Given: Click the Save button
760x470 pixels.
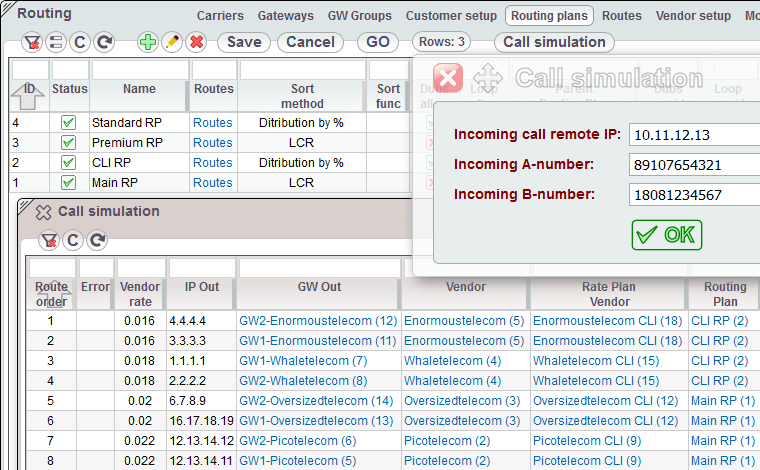Looking at the screenshot, I should click(244, 42).
